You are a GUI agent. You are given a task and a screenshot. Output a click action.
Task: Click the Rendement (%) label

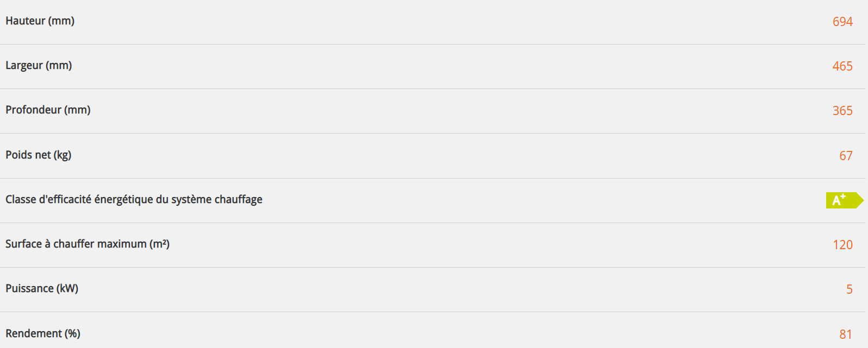pyautogui.click(x=43, y=333)
